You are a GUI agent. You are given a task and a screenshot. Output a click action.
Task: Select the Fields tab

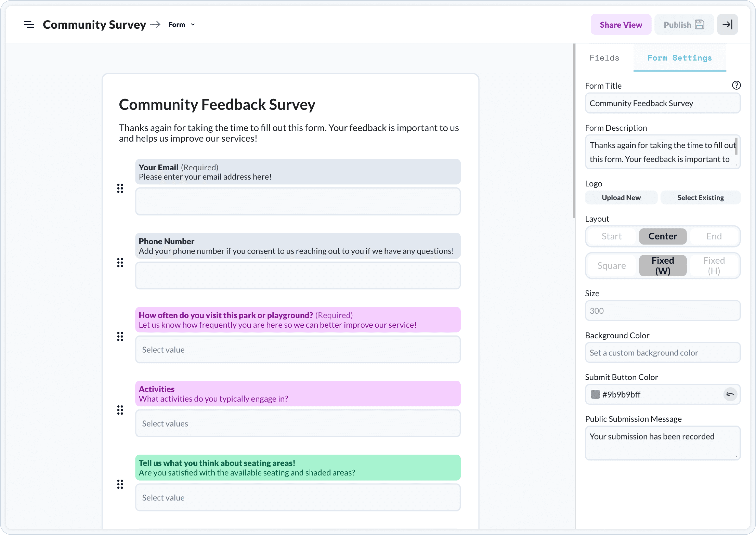pyautogui.click(x=604, y=58)
